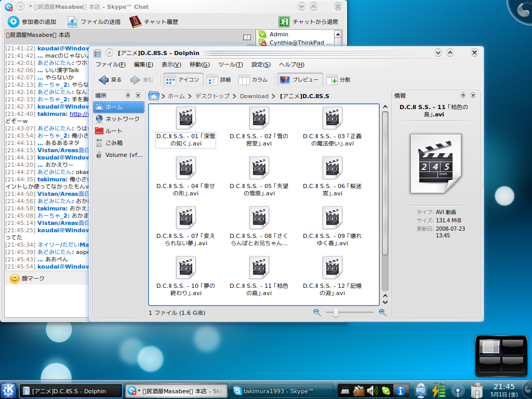Select the D.C.II S.S. - 05 video file
532x399 pixels.
[259, 168]
